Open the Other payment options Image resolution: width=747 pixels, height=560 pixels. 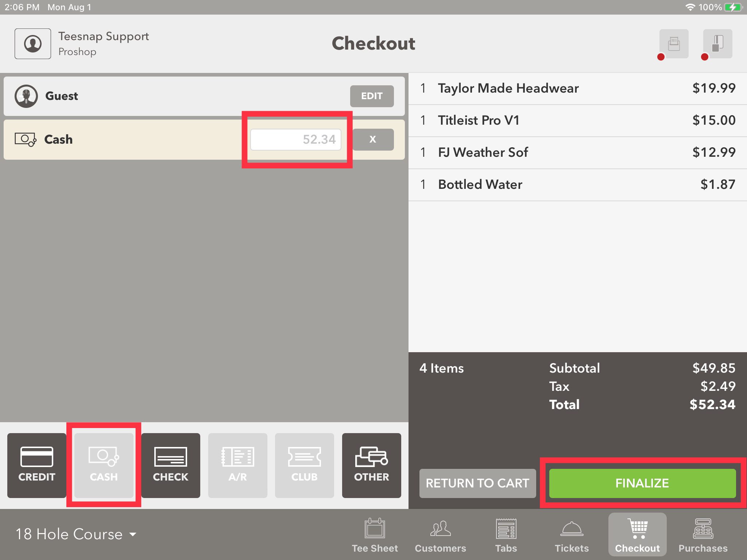[371, 465]
